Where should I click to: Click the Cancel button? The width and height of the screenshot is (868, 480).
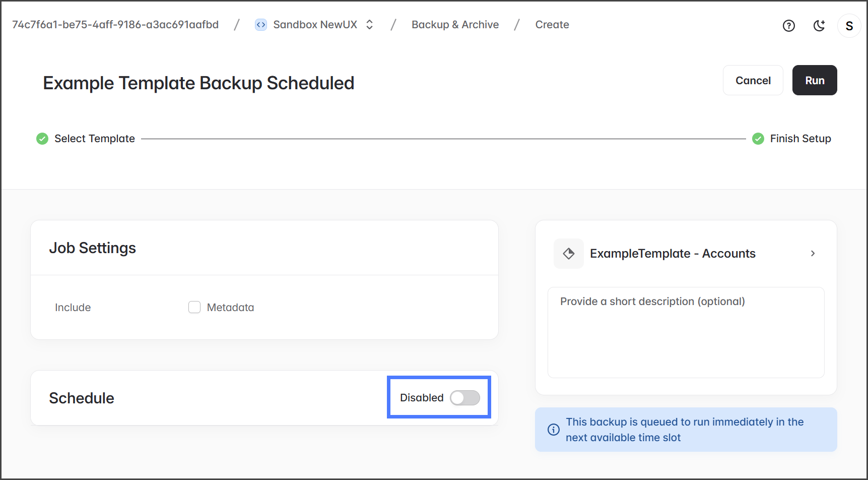(x=753, y=81)
